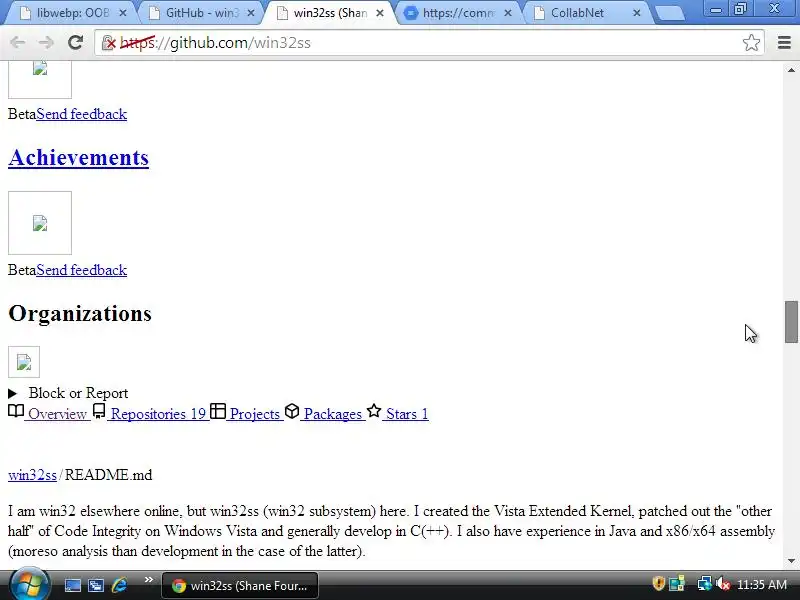Expand the Block or Report disclosure triangle
Screen dimensions: 800x600
click(13, 393)
